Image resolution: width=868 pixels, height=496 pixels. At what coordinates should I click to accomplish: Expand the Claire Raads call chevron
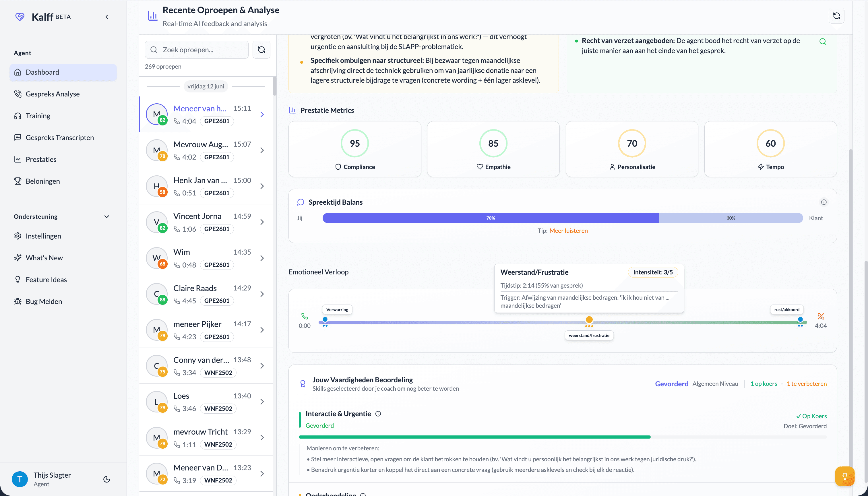(x=262, y=294)
